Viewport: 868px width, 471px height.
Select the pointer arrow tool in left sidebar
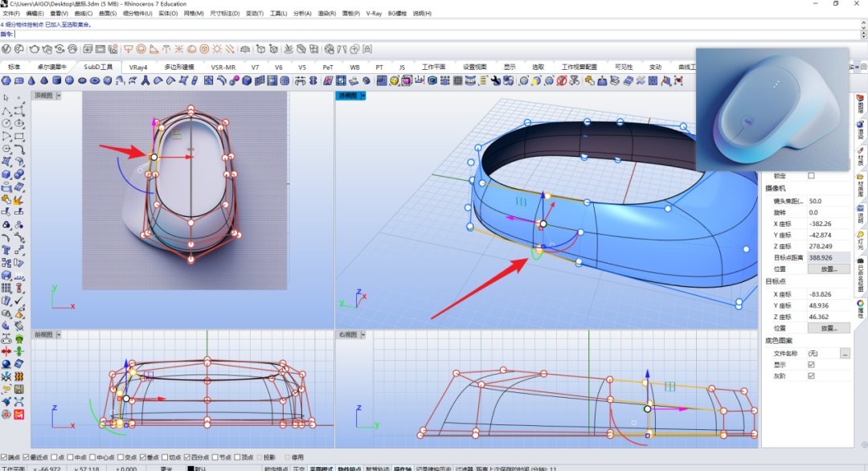[6, 97]
